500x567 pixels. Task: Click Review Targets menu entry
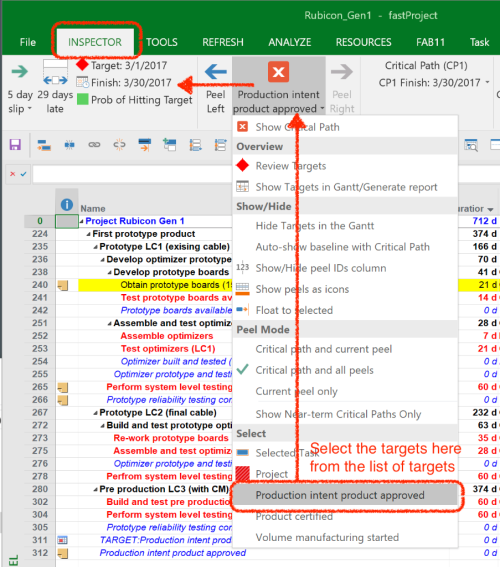[291, 166]
